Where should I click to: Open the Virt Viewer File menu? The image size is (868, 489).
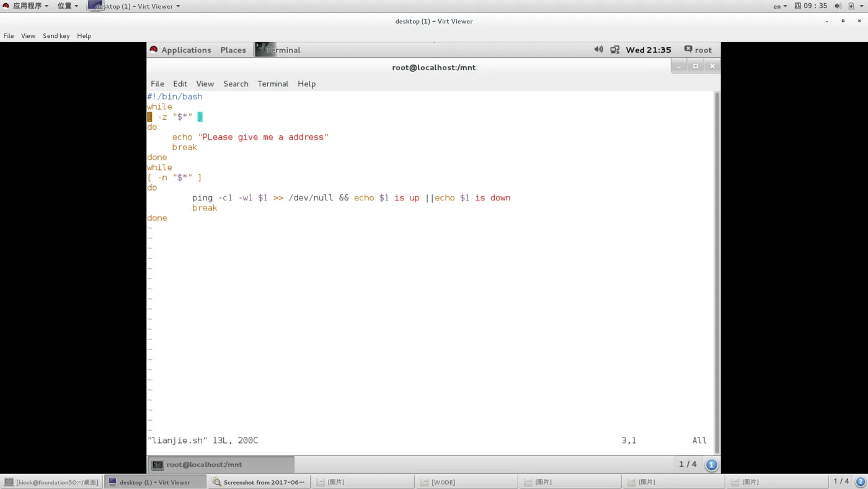pos(9,36)
